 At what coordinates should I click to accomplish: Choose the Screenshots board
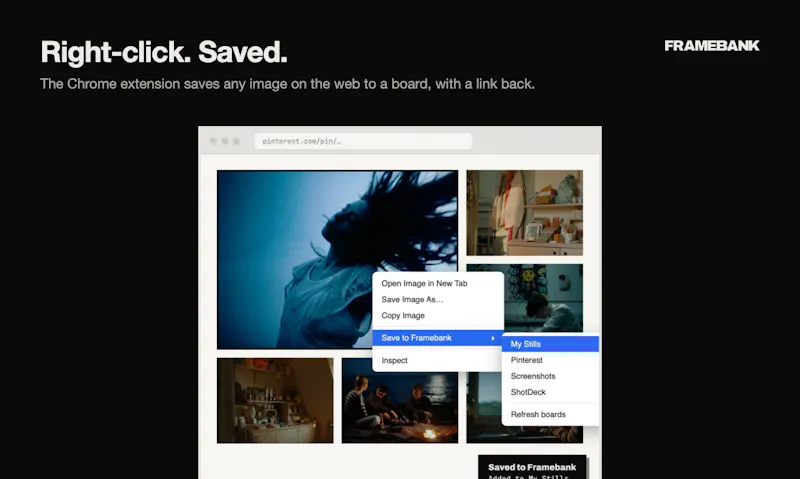tap(550, 376)
